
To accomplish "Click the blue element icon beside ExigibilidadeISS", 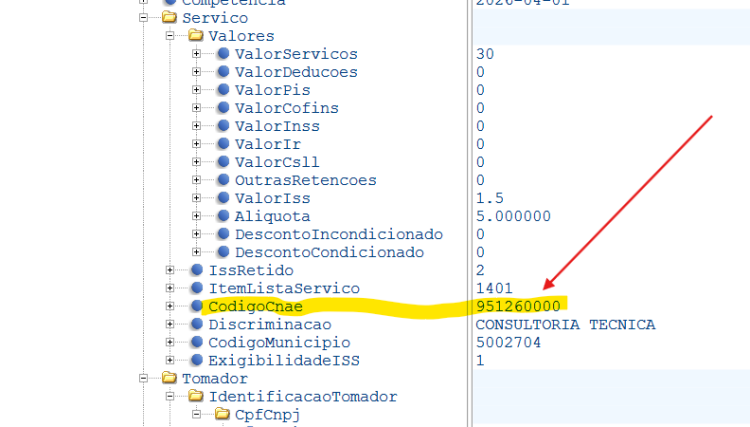I will click(x=197, y=360).
